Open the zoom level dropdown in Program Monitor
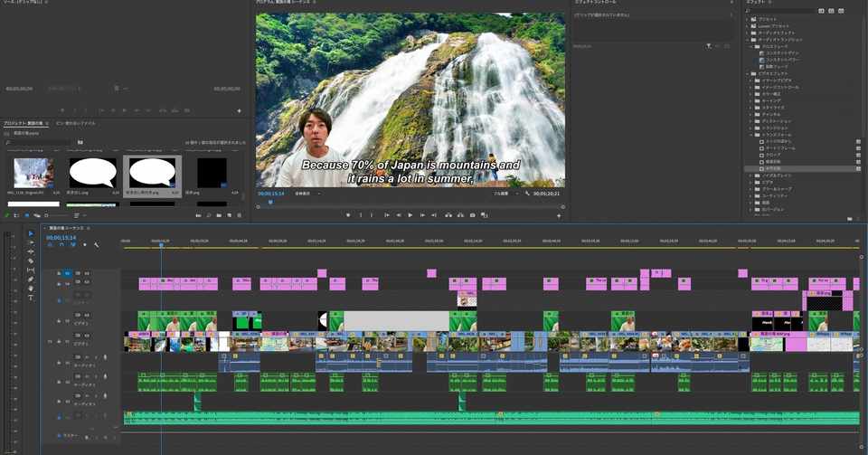Viewport: 868px width, 455px height. pyautogui.click(x=307, y=194)
